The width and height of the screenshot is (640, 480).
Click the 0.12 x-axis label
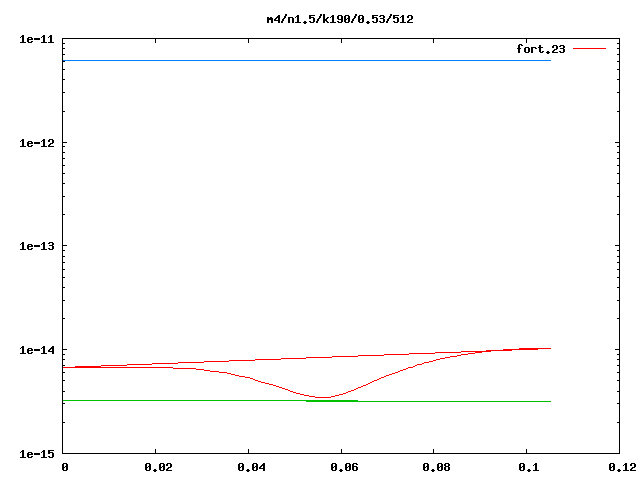[x=622, y=467]
